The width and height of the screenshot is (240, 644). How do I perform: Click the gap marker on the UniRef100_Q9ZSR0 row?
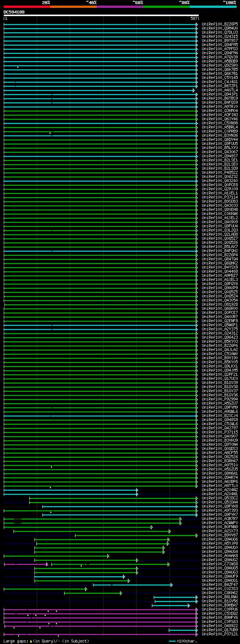(x=18, y=67)
